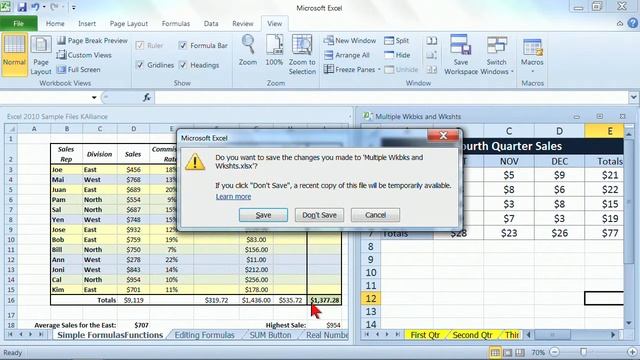Click Page Break Preview icon in status bar

click(520, 352)
